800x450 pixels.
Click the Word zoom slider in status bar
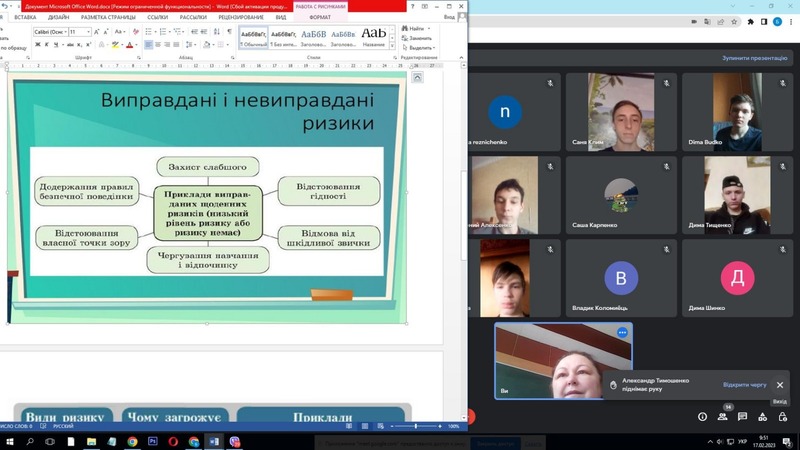(x=415, y=426)
